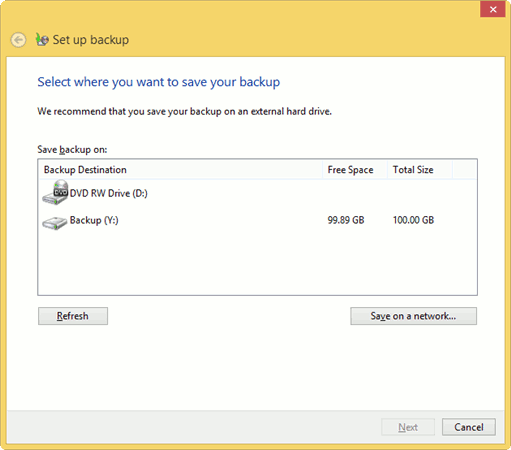Click the '99.89 GB' free space value

[x=346, y=220]
